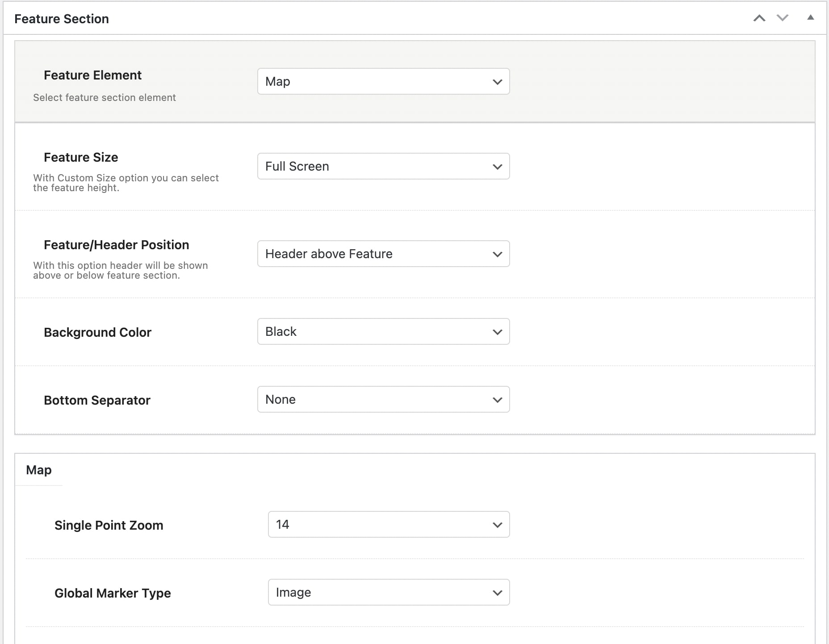Click the Bottom Separator field label
The image size is (829, 644).
coord(97,400)
